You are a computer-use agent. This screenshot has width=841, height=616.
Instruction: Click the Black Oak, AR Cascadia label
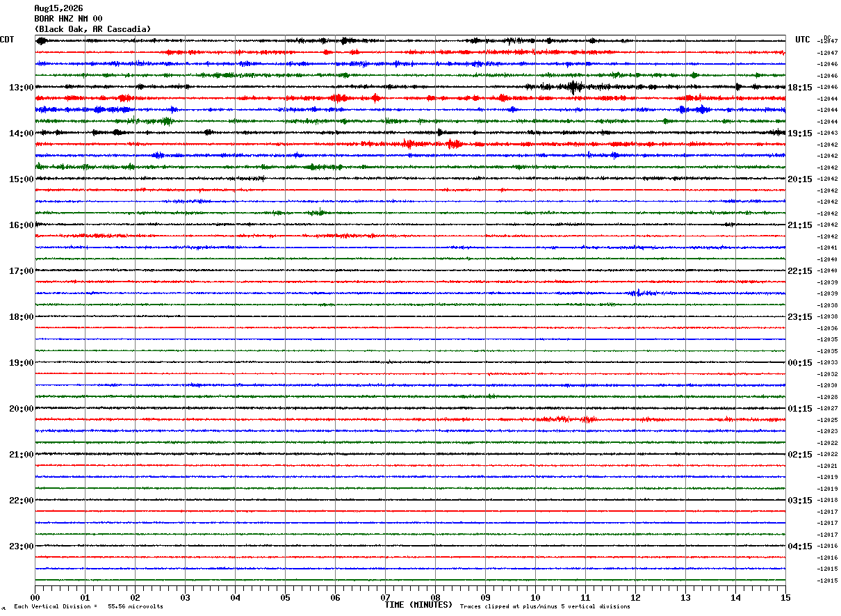92,29
